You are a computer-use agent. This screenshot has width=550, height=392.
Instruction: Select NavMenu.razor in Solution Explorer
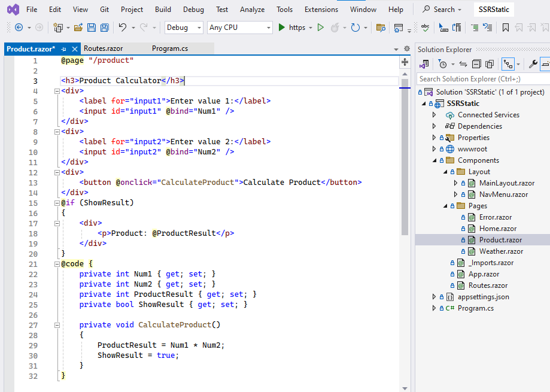pyautogui.click(x=503, y=195)
